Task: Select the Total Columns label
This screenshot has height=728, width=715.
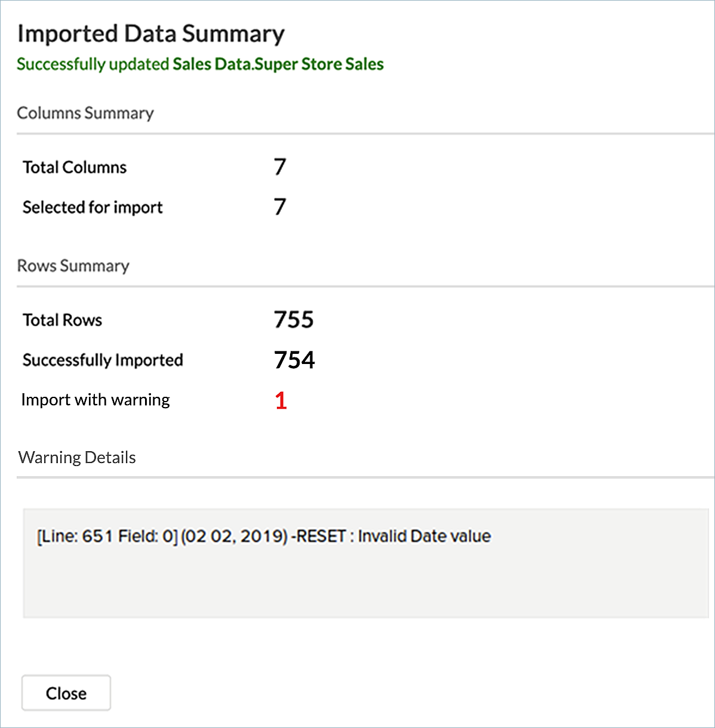Action: point(74,167)
